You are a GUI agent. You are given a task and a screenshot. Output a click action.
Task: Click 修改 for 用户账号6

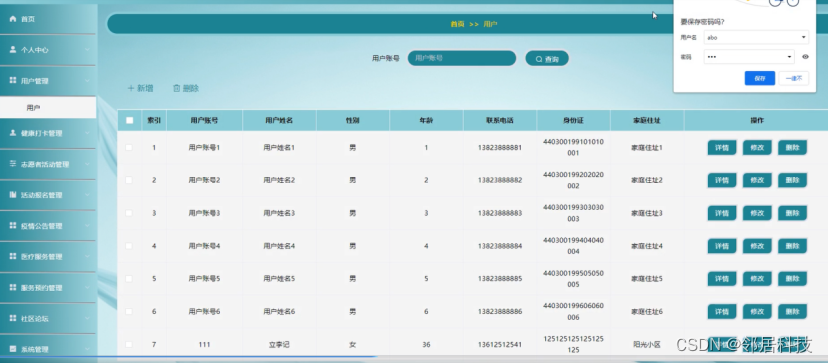tap(757, 312)
